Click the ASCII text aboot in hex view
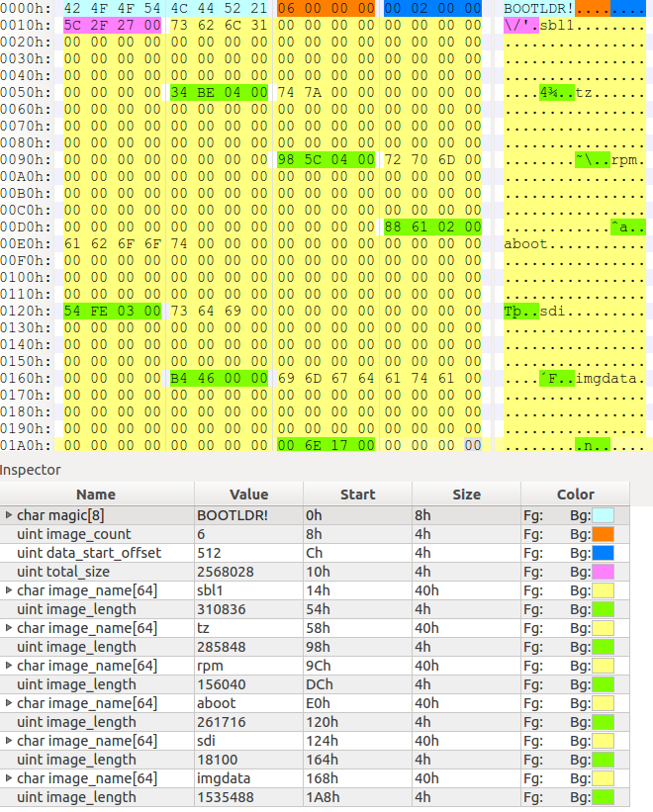Screen dimensions: 653x812 [x=525, y=244]
